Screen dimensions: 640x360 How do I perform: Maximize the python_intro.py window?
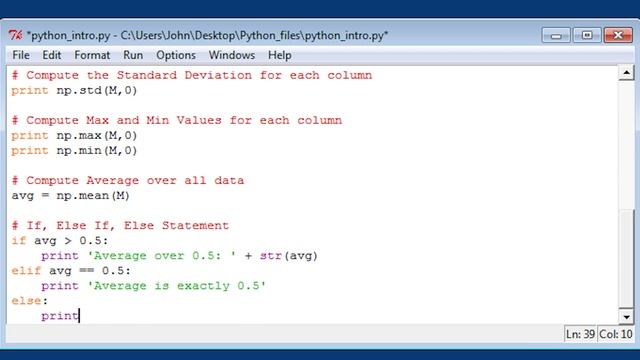(x=587, y=36)
